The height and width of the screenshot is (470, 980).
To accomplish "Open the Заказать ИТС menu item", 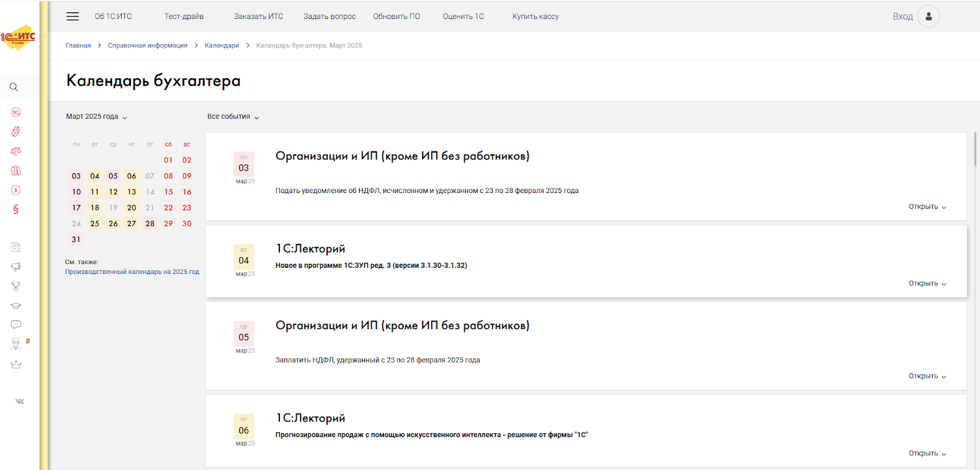I will pos(258,17).
